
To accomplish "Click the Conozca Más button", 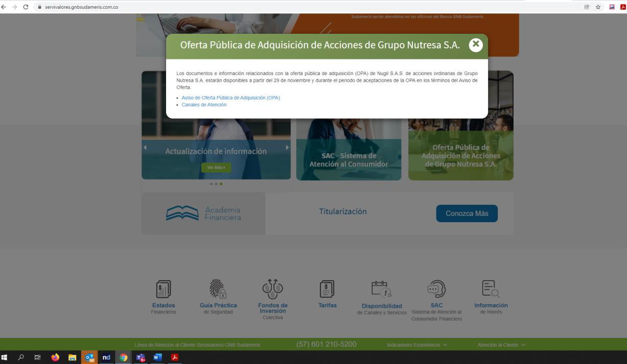I will coord(467,213).
